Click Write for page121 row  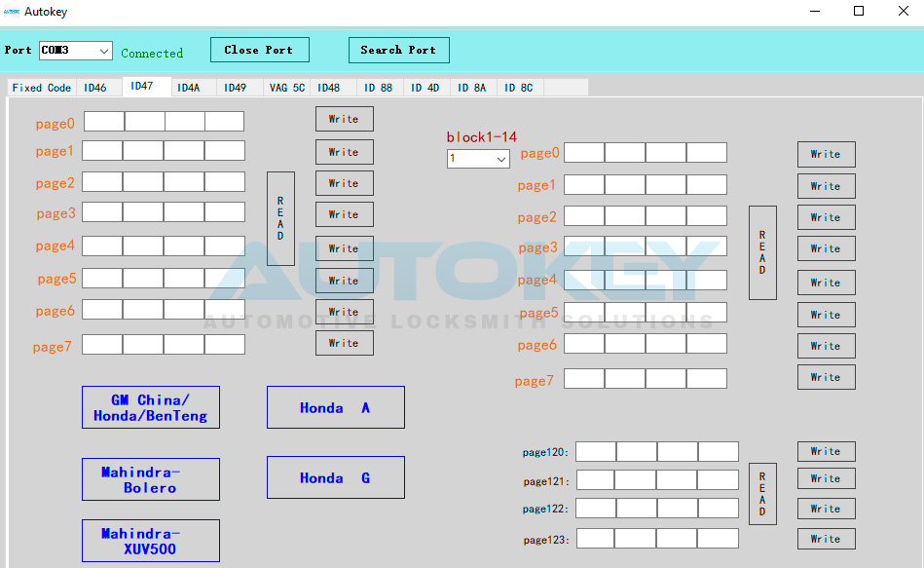[x=827, y=479]
